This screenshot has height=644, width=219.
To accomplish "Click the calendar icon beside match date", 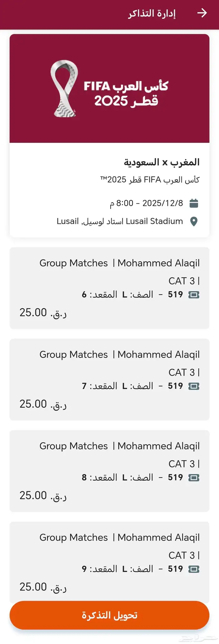I will [x=194, y=203].
